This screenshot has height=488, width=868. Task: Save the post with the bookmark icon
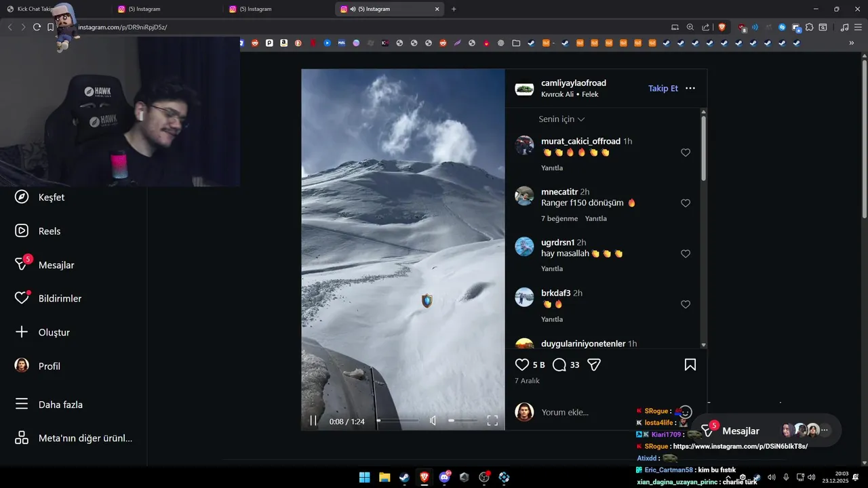click(x=690, y=365)
